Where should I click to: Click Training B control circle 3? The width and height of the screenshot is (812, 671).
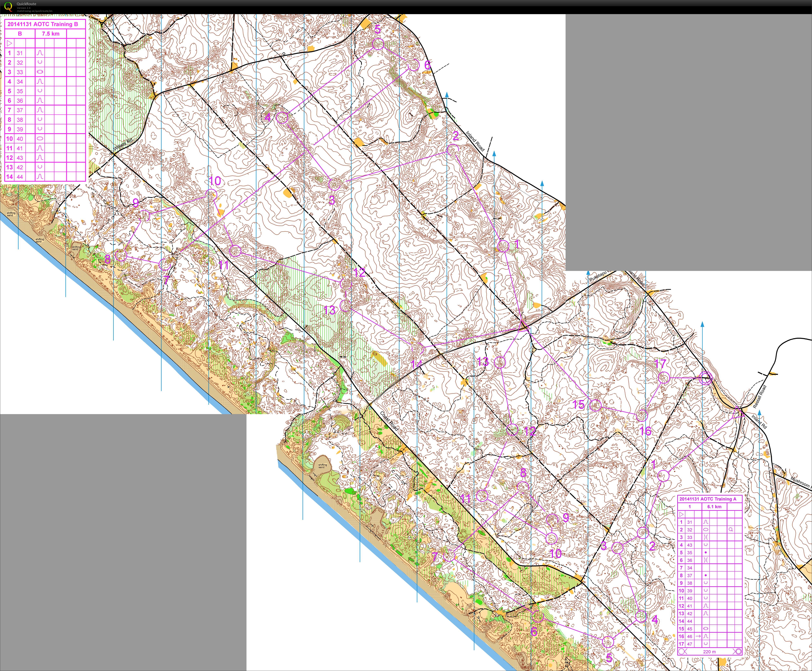(335, 184)
